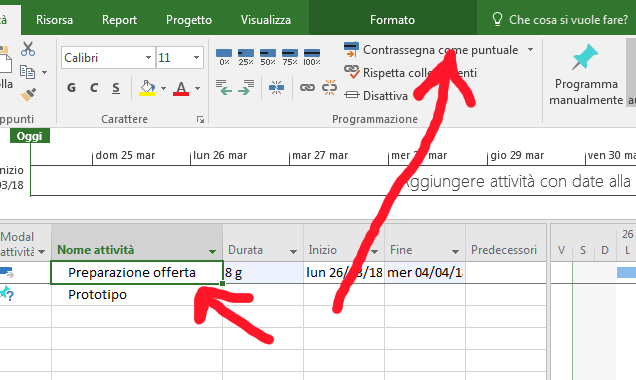
Task: Click the Oggi timeline marker
Action: point(30,136)
